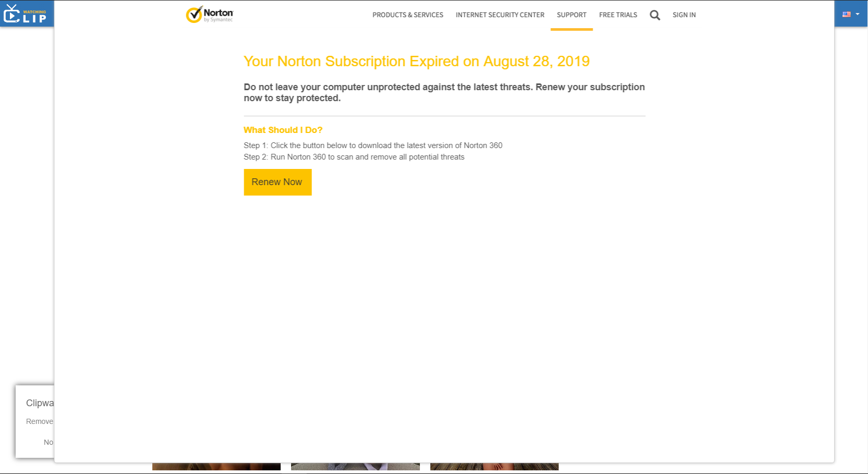This screenshot has height=474, width=868.
Task: Open the right video thumbnail at bottom
Action: click(494, 467)
